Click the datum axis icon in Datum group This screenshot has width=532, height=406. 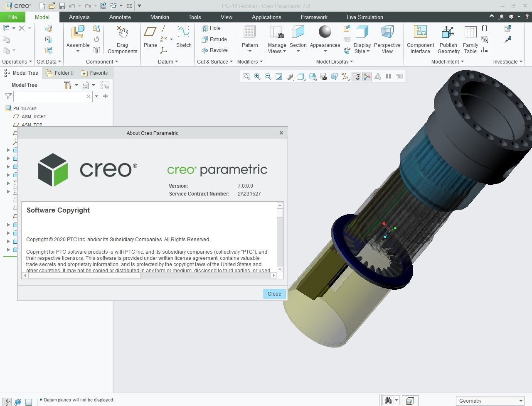click(164, 28)
